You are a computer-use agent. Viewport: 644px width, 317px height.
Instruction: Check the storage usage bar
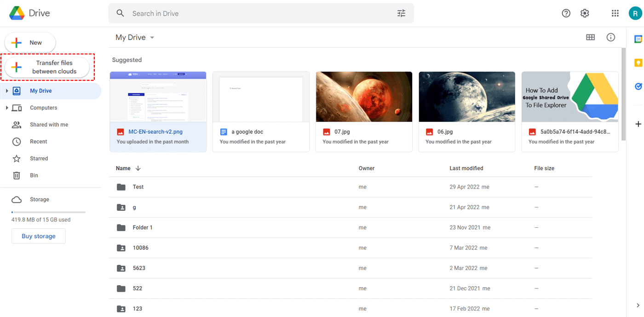pos(48,212)
